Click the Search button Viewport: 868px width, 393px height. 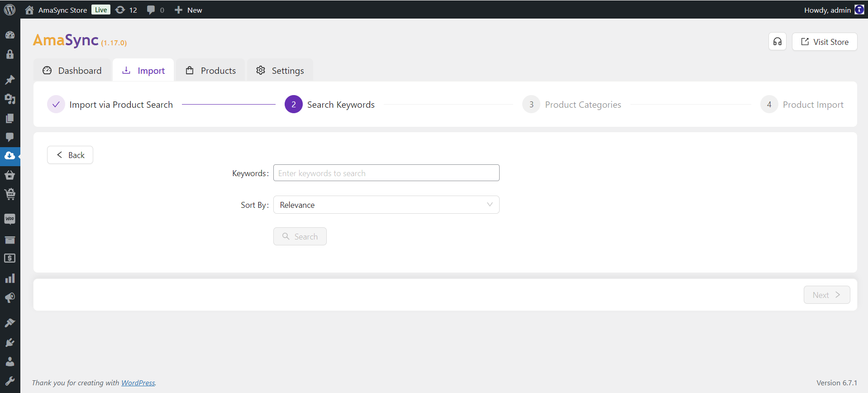300,236
